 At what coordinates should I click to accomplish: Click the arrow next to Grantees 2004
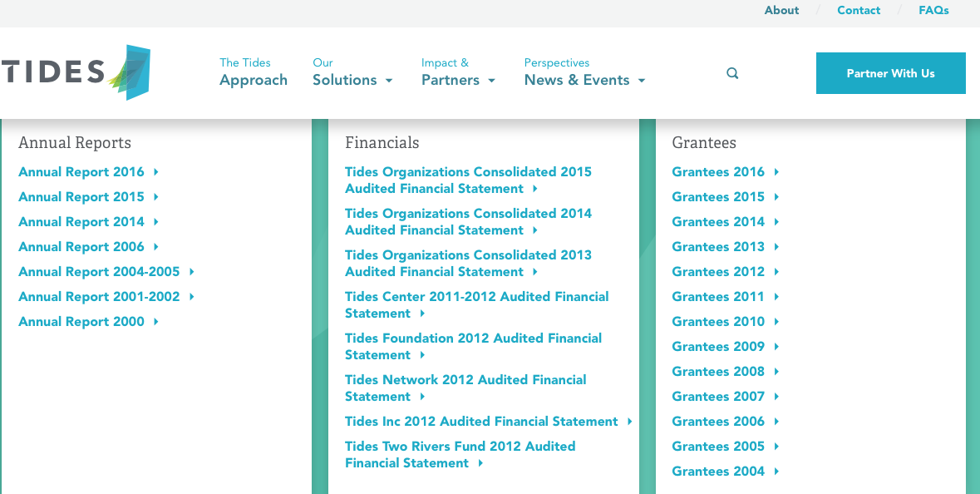(x=776, y=472)
